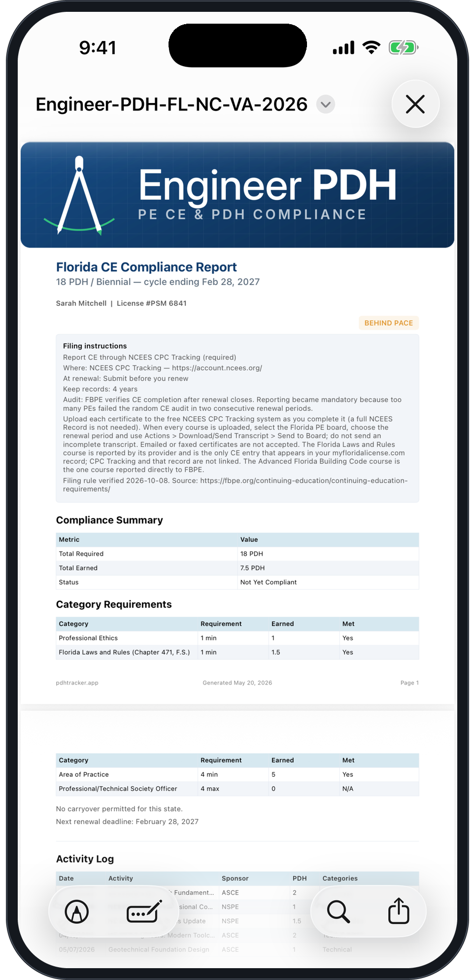Select the Florida CE Compliance Report heading
Viewport: 475px width, 980px height.
point(146,267)
